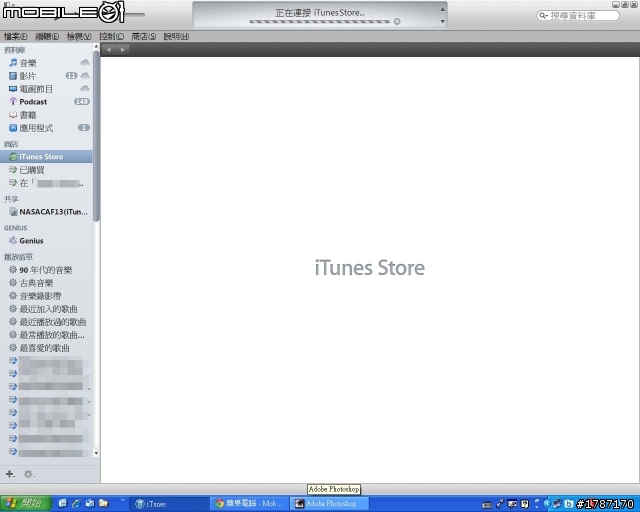Open the 檢視(V) menu
Viewport: 640px width, 512px height.
pyautogui.click(x=79, y=36)
